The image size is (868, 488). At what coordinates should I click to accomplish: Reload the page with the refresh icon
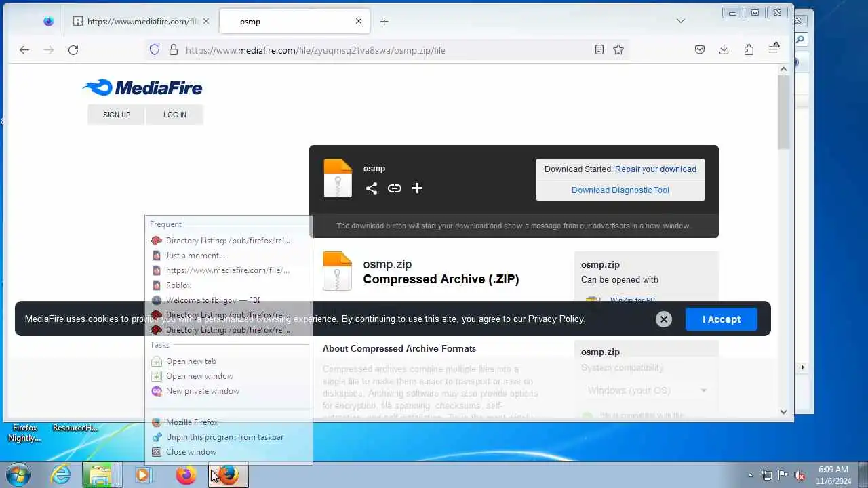point(73,49)
